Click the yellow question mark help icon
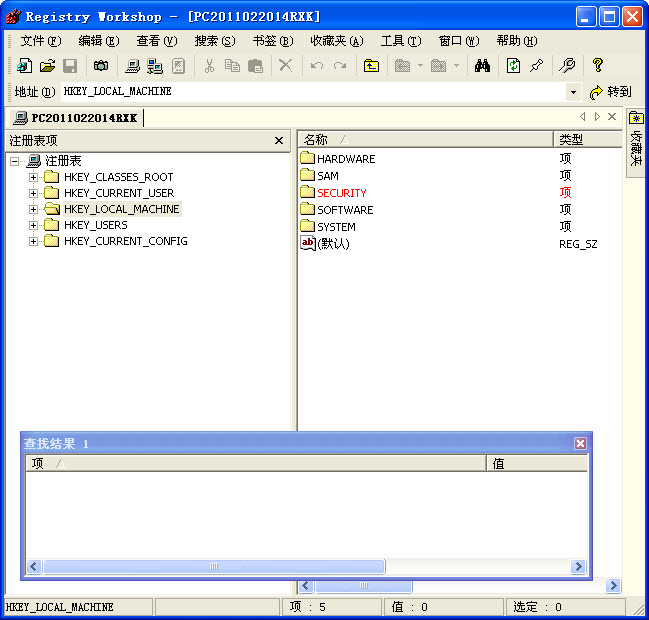The image size is (649, 620). [x=598, y=66]
